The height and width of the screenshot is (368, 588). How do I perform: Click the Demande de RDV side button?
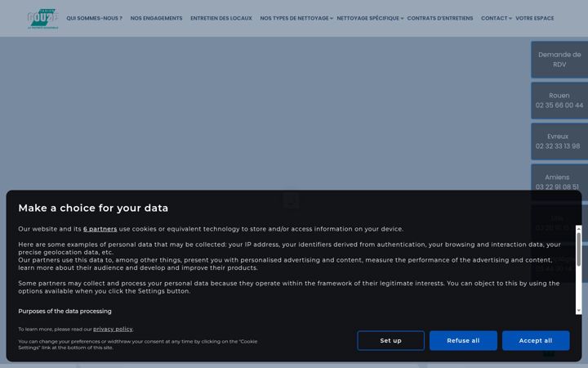(x=559, y=60)
